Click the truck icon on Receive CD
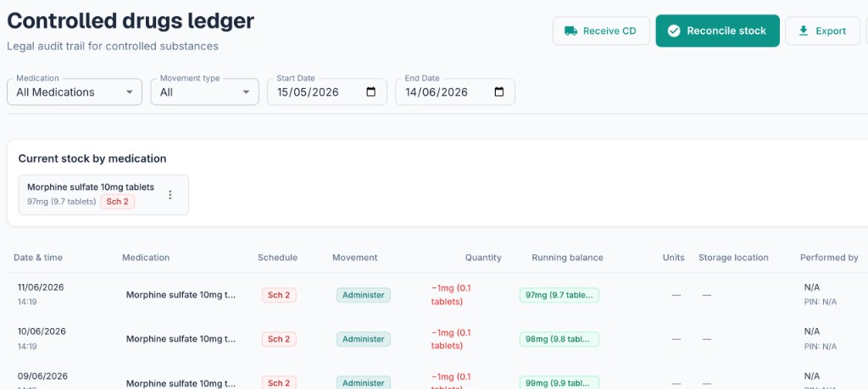Screen dimensions: 868x389 (570, 31)
